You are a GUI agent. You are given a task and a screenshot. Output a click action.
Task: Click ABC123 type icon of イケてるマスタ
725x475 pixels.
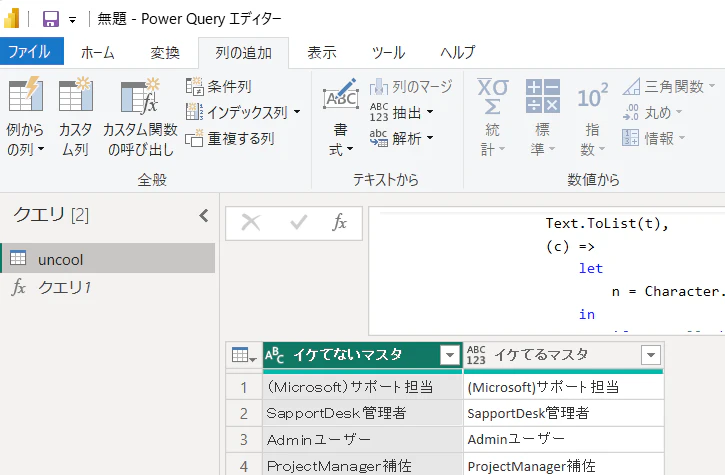pos(476,355)
